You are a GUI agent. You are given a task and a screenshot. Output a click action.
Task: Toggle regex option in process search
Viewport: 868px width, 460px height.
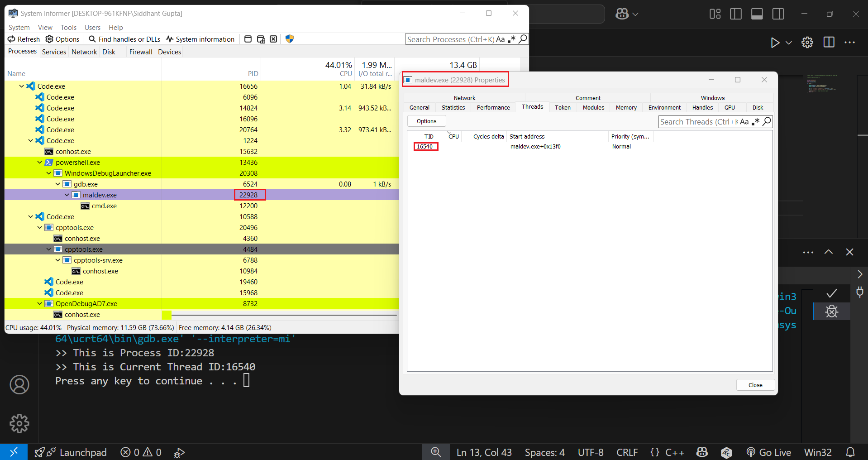point(511,39)
